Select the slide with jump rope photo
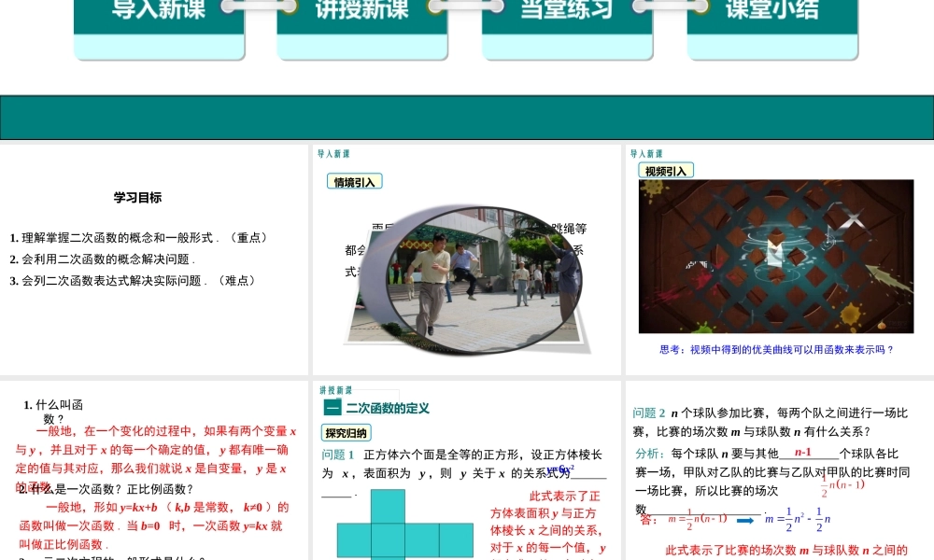 (x=466, y=259)
